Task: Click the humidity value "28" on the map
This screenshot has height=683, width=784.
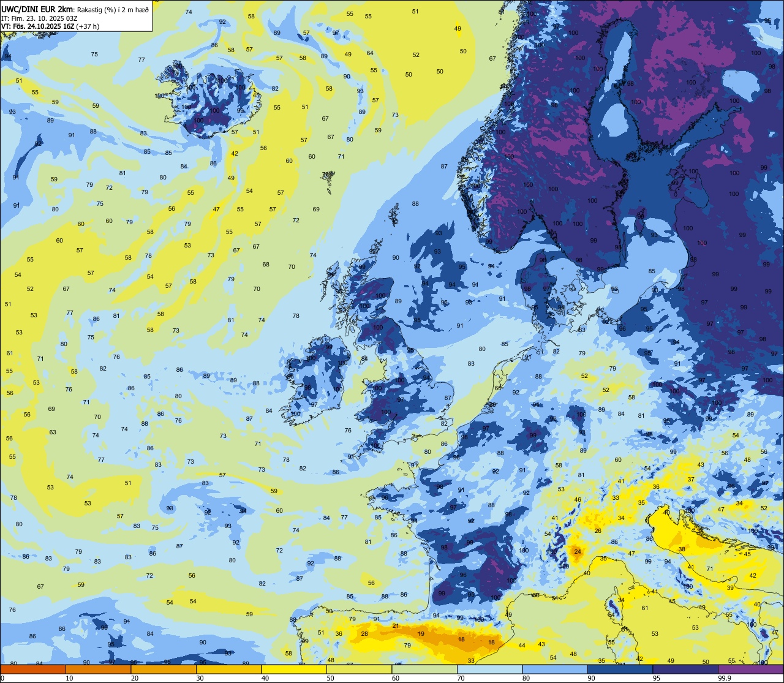Action: (x=364, y=634)
